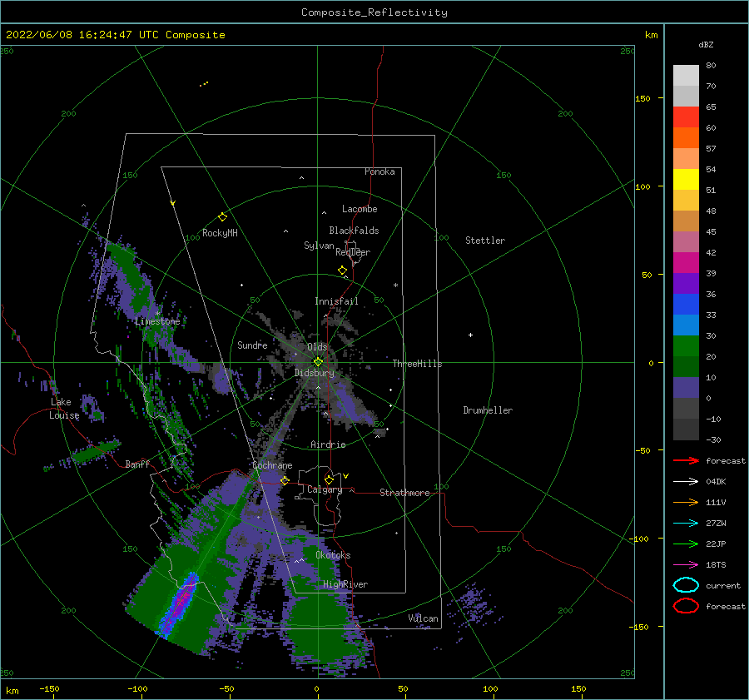Click the red forecast ellipse icon
Image resolution: width=749 pixels, height=700 pixels.
(x=686, y=606)
